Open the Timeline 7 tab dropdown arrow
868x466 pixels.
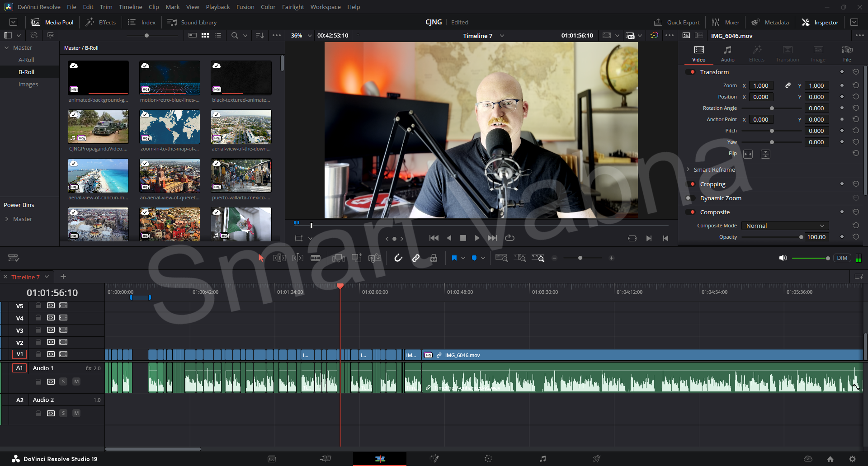pyautogui.click(x=47, y=277)
